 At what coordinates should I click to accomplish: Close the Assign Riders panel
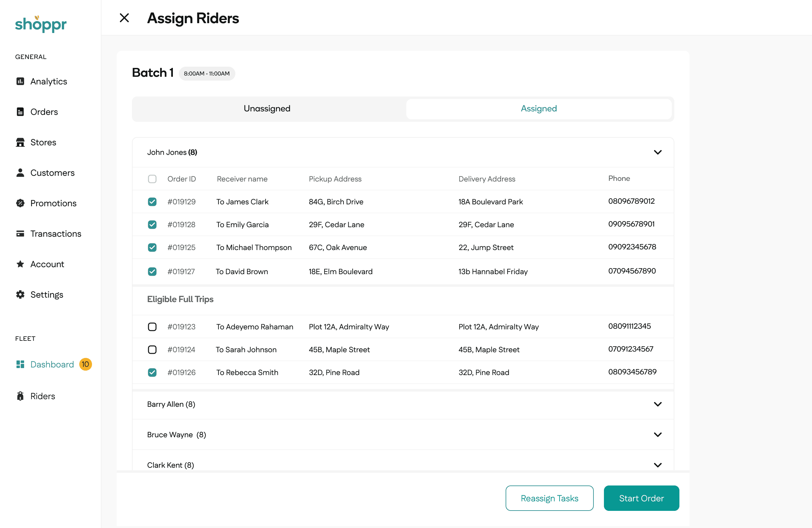tap(125, 18)
